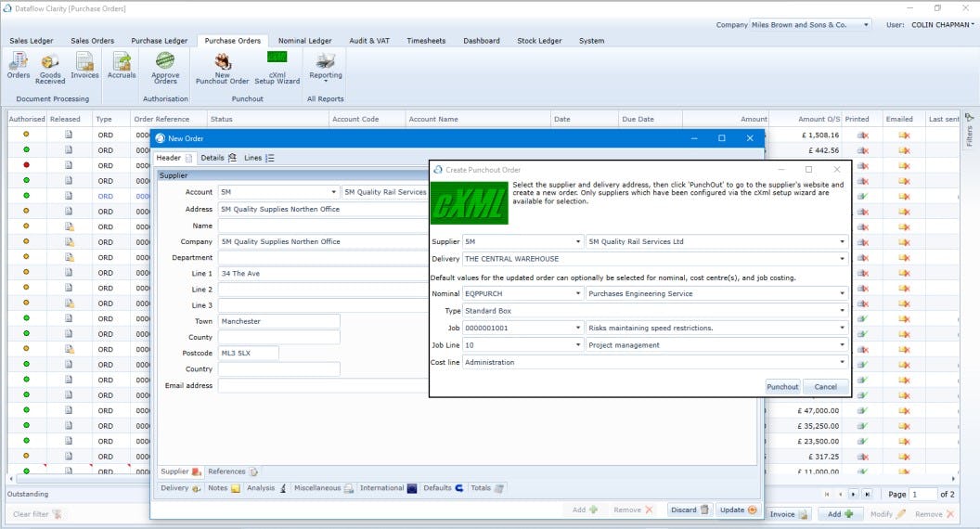
Task: Open the Notes bottom tab
Action: (223, 488)
